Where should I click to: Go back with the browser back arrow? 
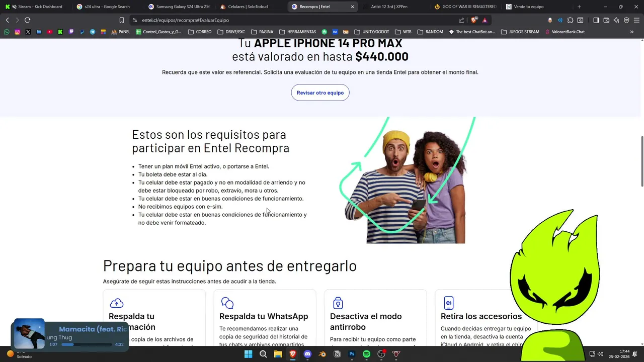pyautogui.click(x=7, y=20)
